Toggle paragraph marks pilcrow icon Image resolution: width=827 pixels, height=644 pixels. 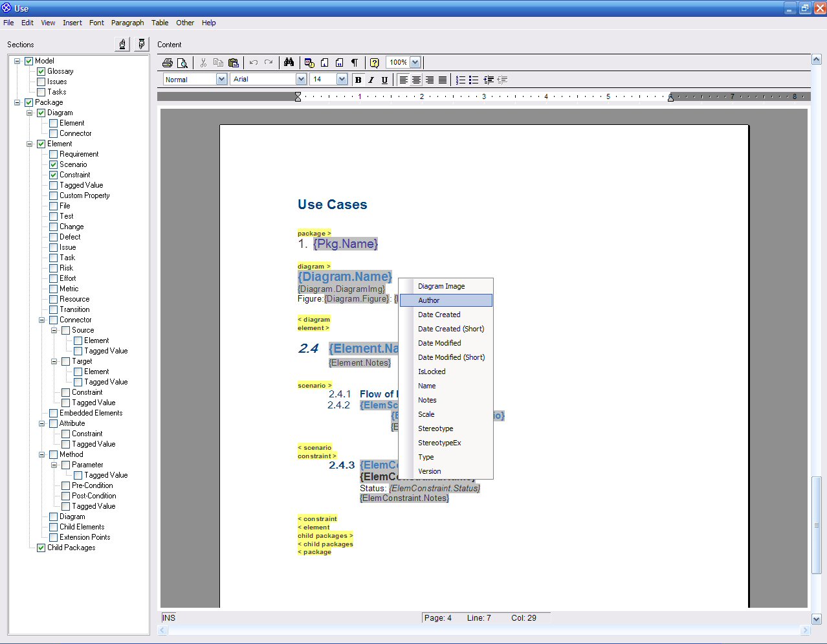pos(355,63)
